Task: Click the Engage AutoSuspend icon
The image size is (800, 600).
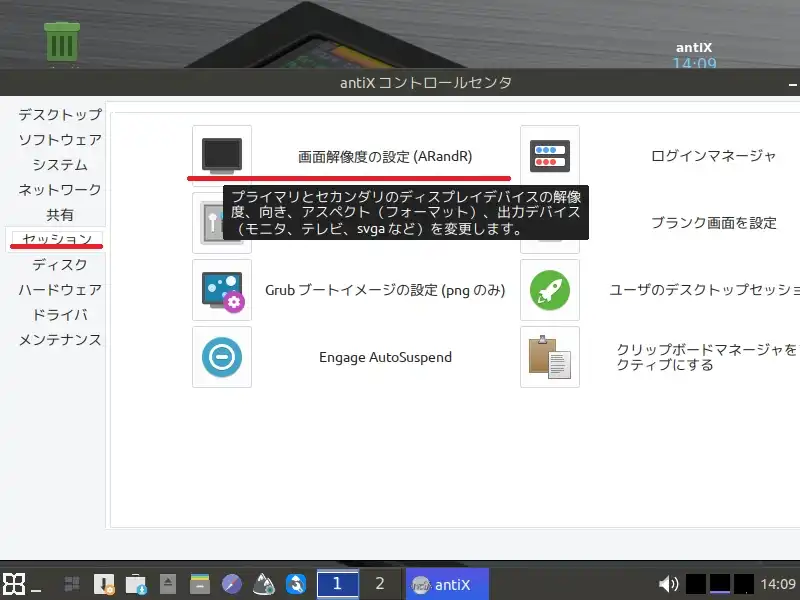Action: point(221,357)
